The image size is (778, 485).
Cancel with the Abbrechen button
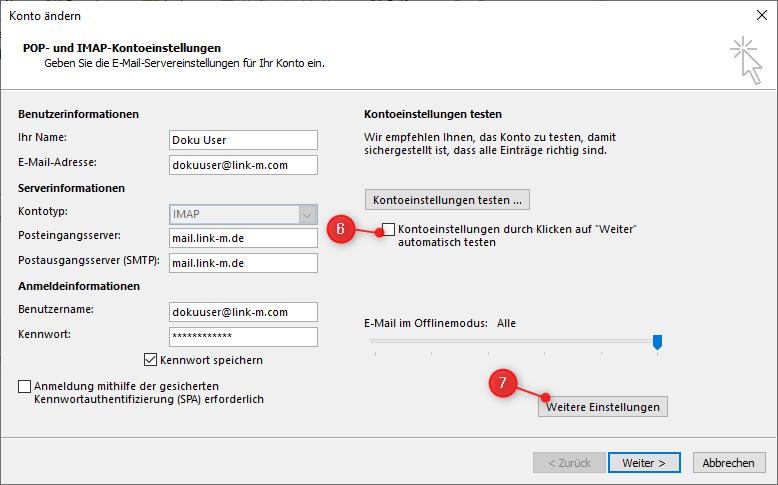point(728,463)
